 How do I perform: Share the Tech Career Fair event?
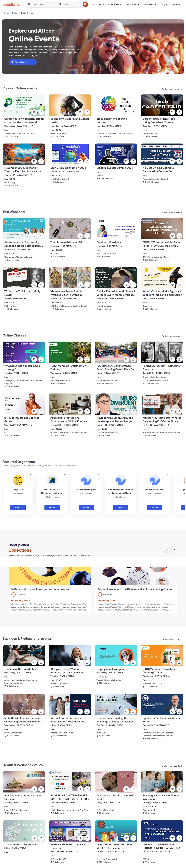click(x=179, y=112)
